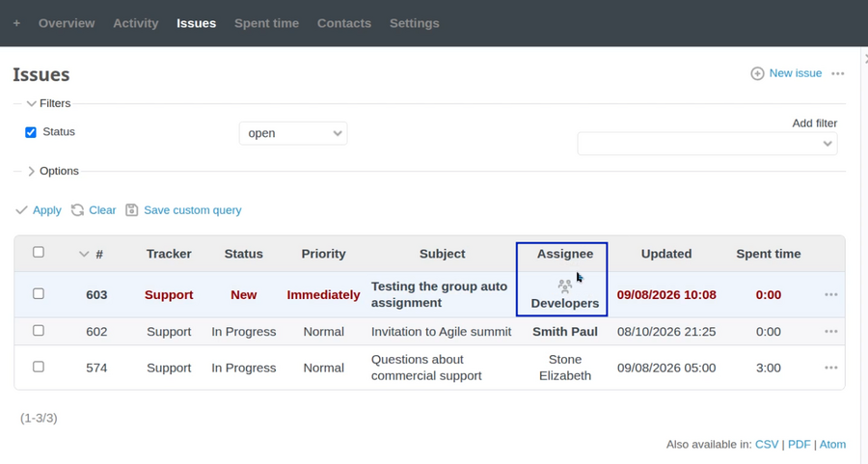Click the Immediately priority cell of issue 603
Screen dimensions: 868x464
pos(323,294)
